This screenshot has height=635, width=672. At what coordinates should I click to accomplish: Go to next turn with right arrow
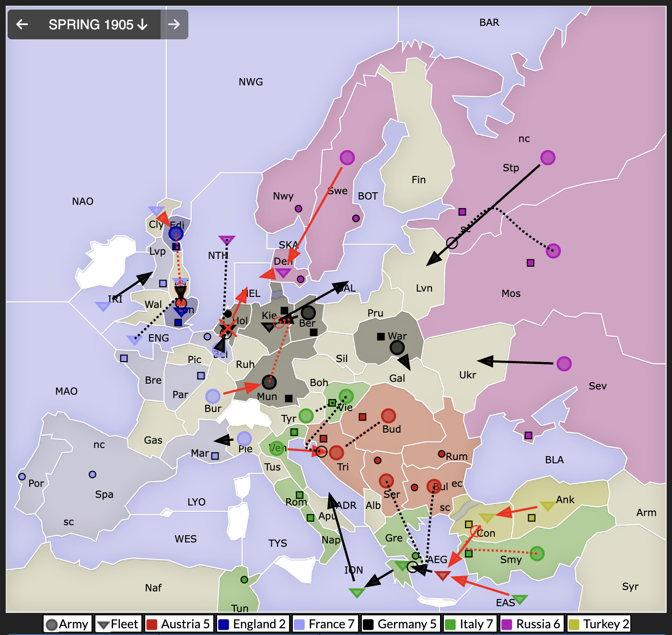[174, 24]
